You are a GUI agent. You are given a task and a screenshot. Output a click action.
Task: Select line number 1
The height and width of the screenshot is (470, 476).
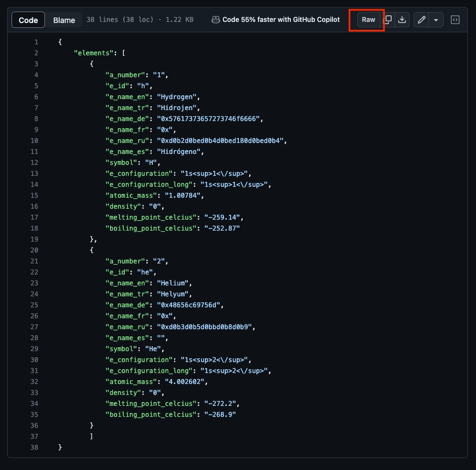pos(37,42)
